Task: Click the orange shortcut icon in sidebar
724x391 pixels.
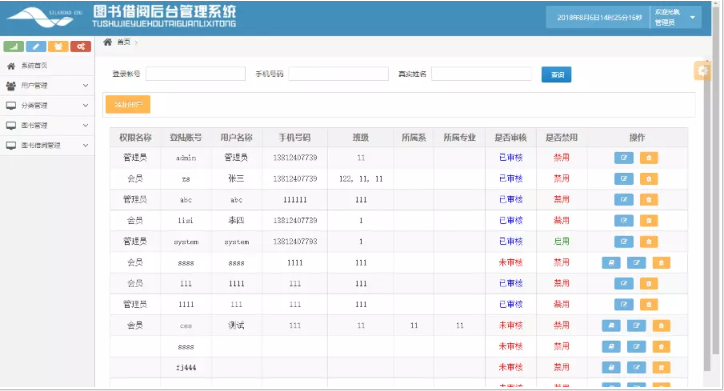Action: (58, 46)
